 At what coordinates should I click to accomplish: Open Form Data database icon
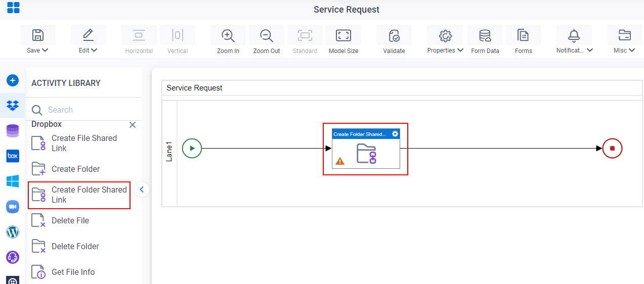coord(485,35)
